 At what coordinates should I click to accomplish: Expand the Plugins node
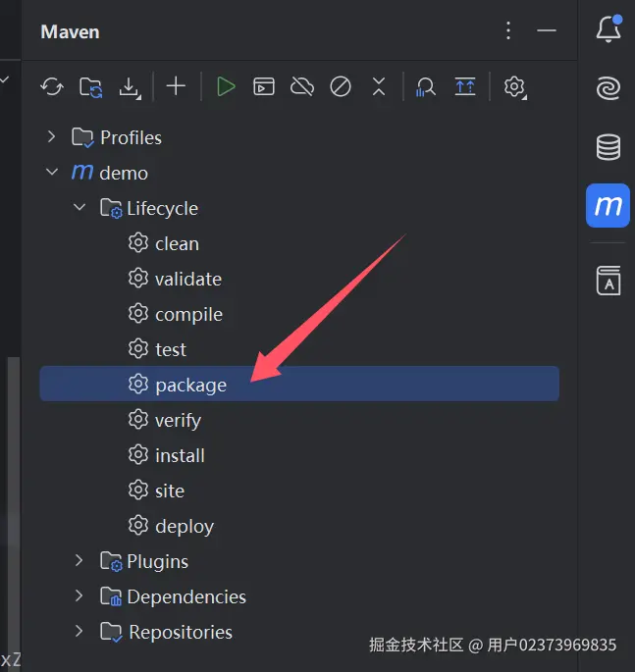(x=79, y=560)
